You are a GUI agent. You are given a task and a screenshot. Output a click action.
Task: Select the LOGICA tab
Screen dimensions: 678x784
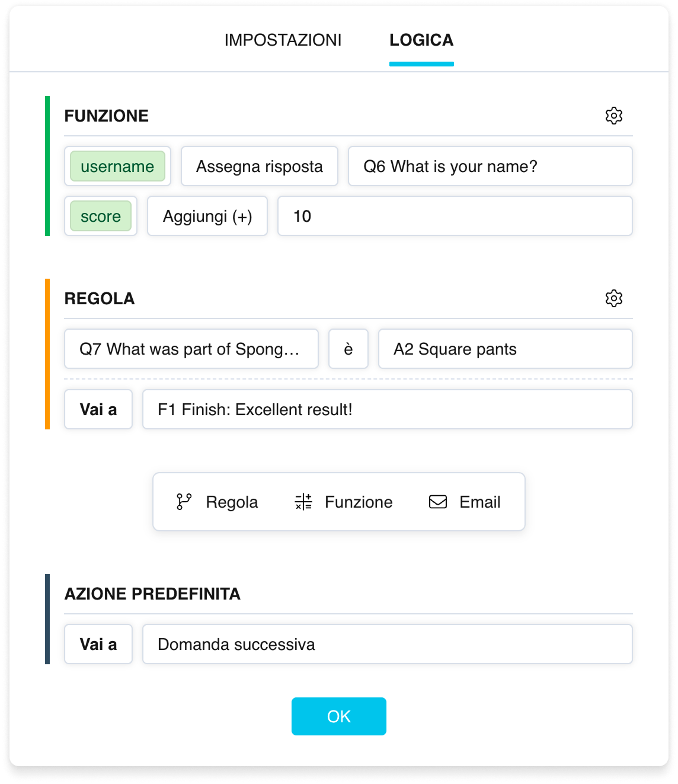click(x=421, y=40)
